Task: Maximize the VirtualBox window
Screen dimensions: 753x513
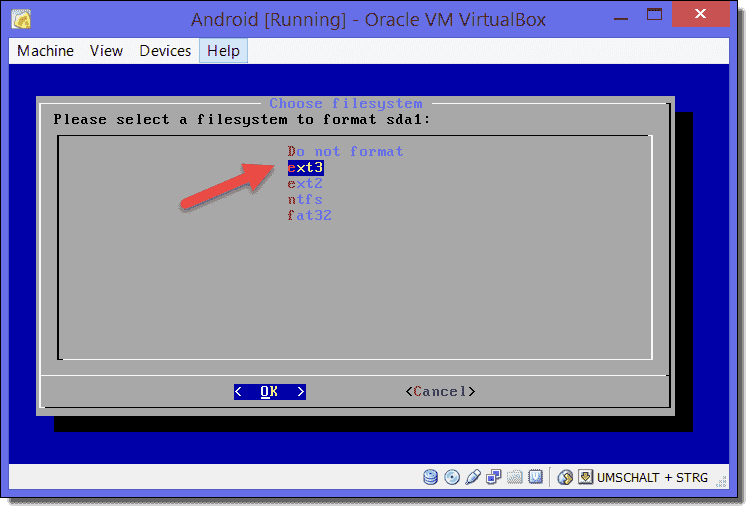Action: click(654, 14)
